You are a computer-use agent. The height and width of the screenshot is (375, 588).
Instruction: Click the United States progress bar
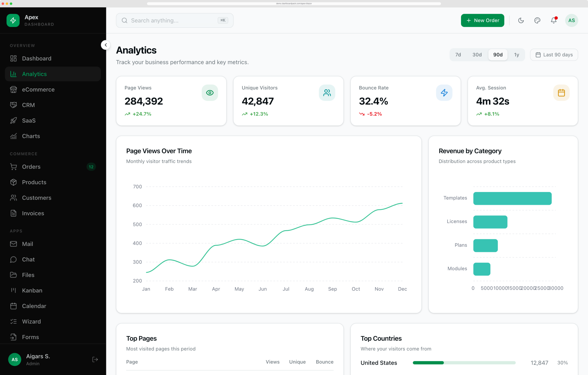click(x=464, y=363)
